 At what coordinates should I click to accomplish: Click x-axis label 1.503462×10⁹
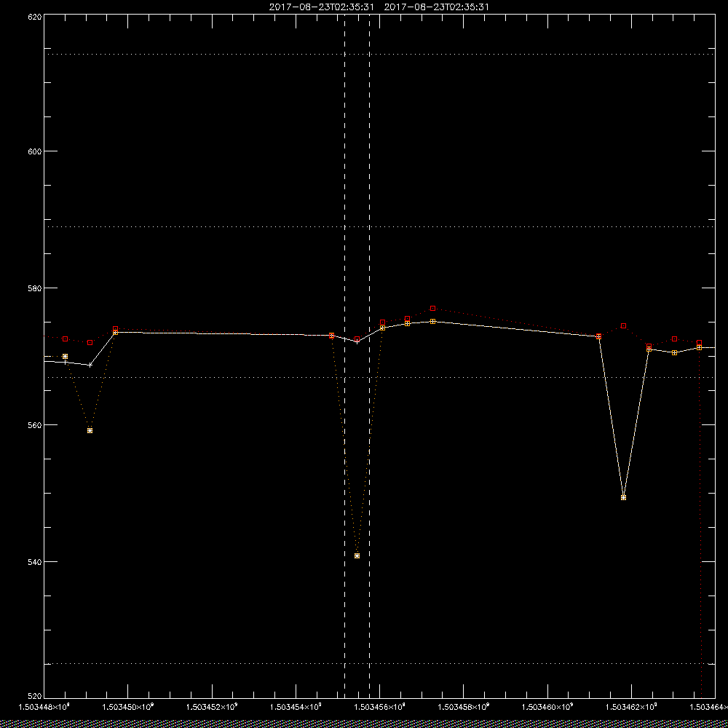pos(632,707)
